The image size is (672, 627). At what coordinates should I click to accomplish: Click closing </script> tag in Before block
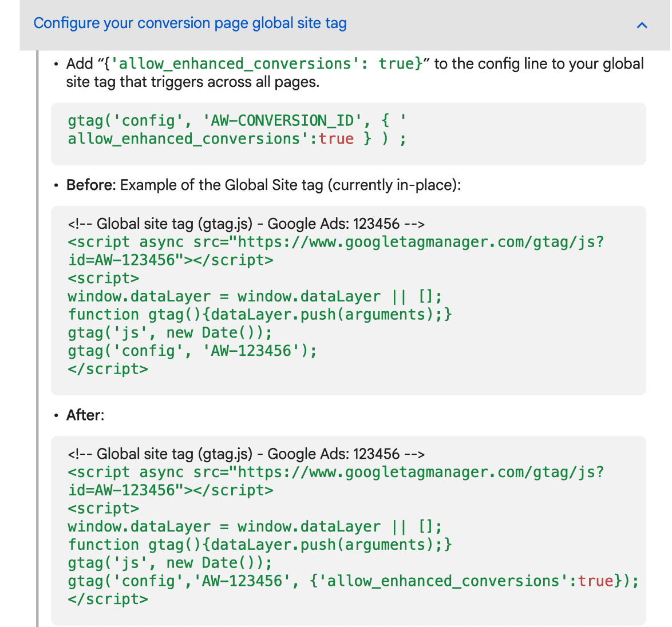tap(108, 369)
